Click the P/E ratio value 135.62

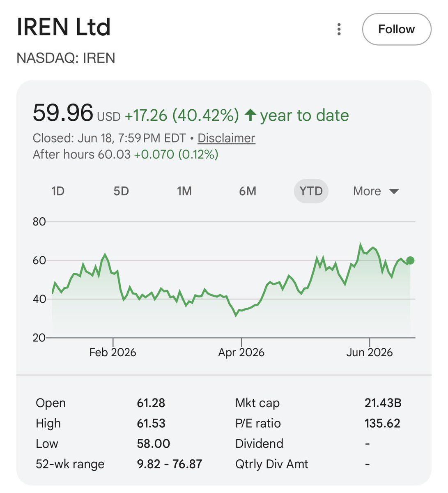pyautogui.click(x=382, y=423)
